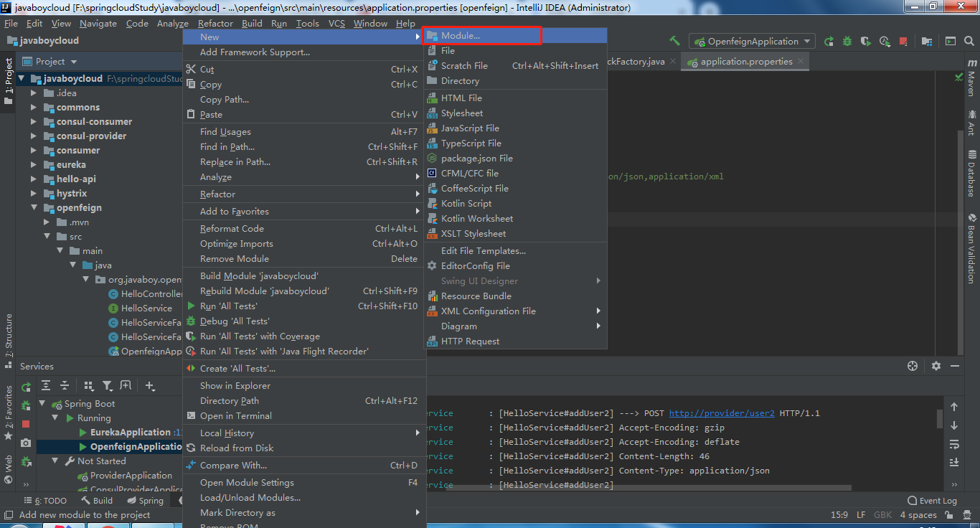
Task: Open the Add Service plus dropdown
Action: click(x=150, y=386)
